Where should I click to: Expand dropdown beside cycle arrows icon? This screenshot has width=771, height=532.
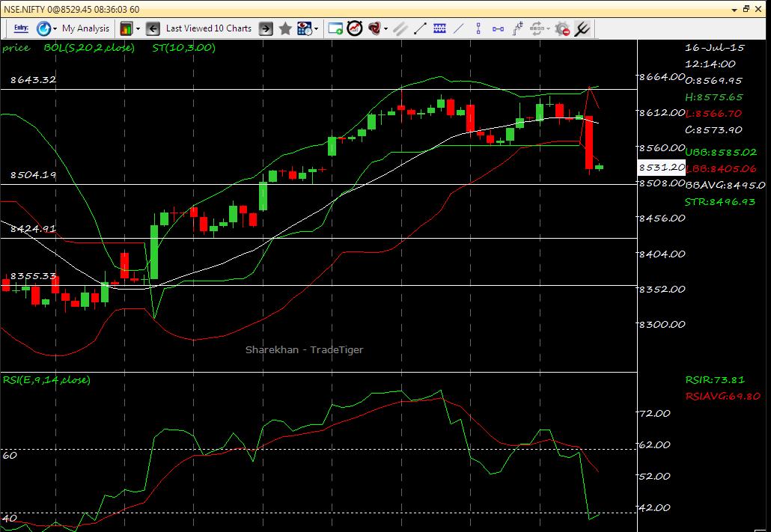click(x=548, y=28)
